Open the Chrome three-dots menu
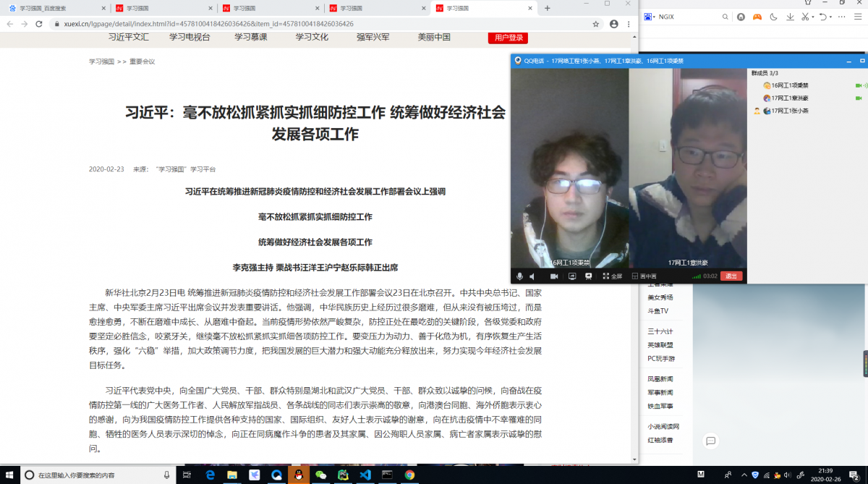Screen dimensions: 868x484 coord(629,24)
